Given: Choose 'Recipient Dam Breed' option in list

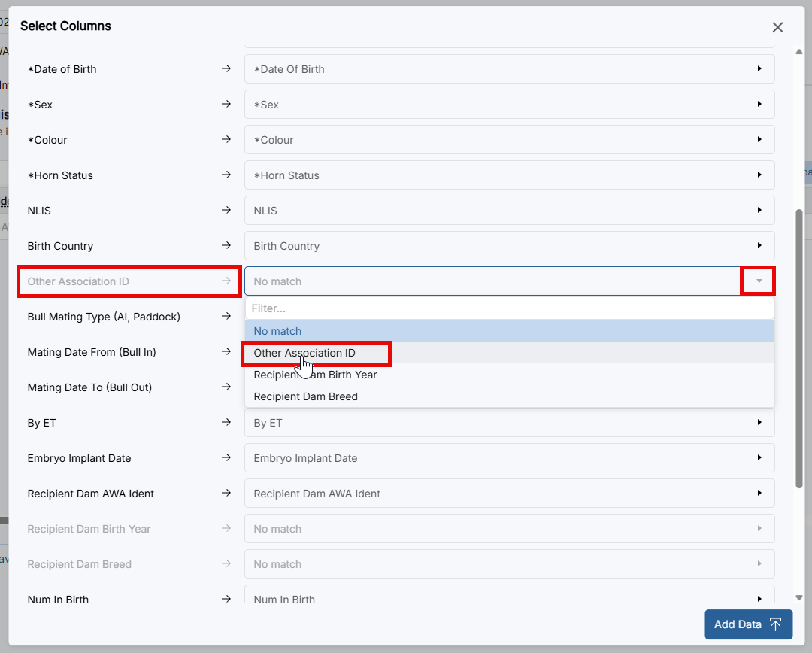Looking at the screenshot, I should pyautogui.click(x=305, y=396).
